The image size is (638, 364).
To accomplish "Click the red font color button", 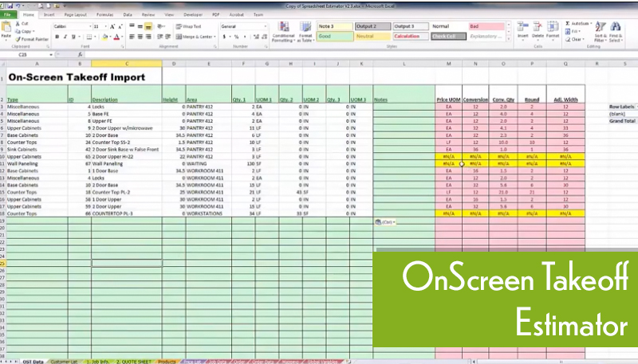I will coord(116,37).
